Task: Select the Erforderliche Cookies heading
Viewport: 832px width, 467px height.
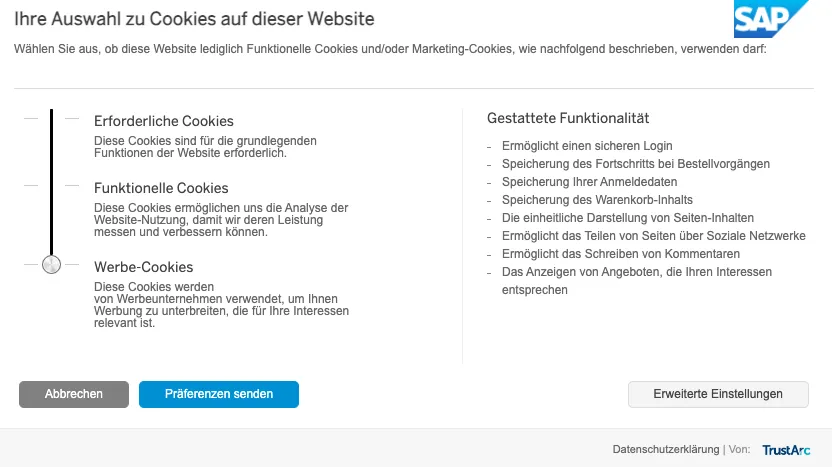Action: click(163, 121)
